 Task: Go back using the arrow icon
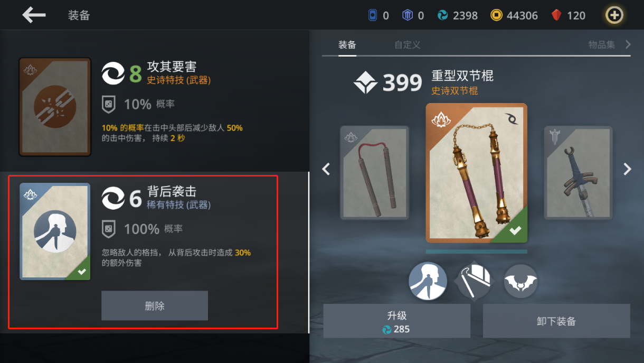tap(34, 15)
